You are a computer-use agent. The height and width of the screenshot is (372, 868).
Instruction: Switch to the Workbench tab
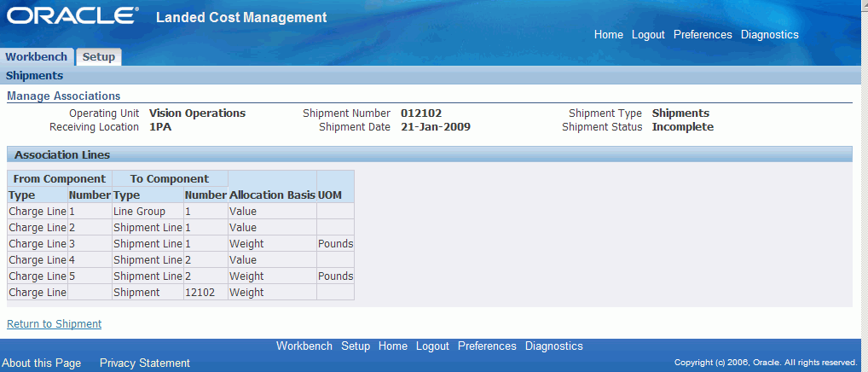tap(37, 56)
